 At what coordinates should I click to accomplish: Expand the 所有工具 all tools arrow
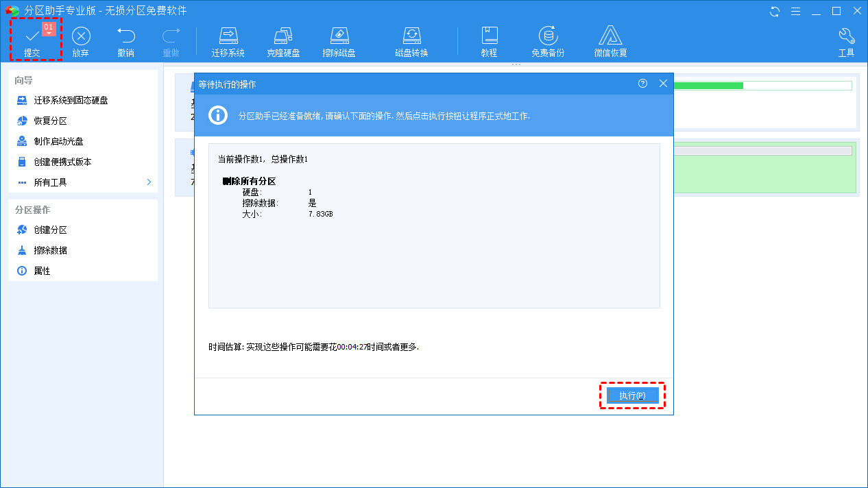click(x=149, y=182)
